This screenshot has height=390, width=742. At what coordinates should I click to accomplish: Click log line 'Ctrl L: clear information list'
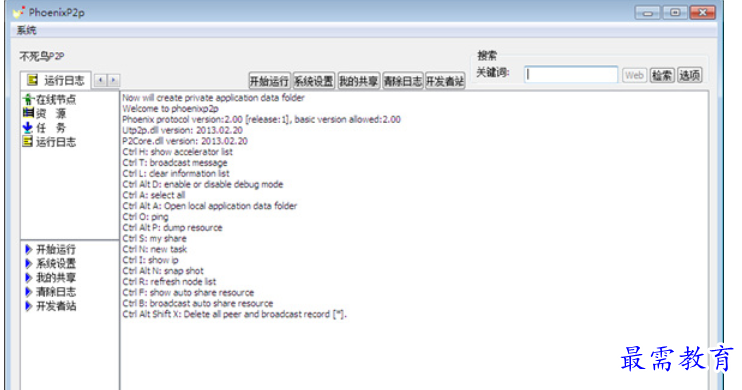coord(176,174)
